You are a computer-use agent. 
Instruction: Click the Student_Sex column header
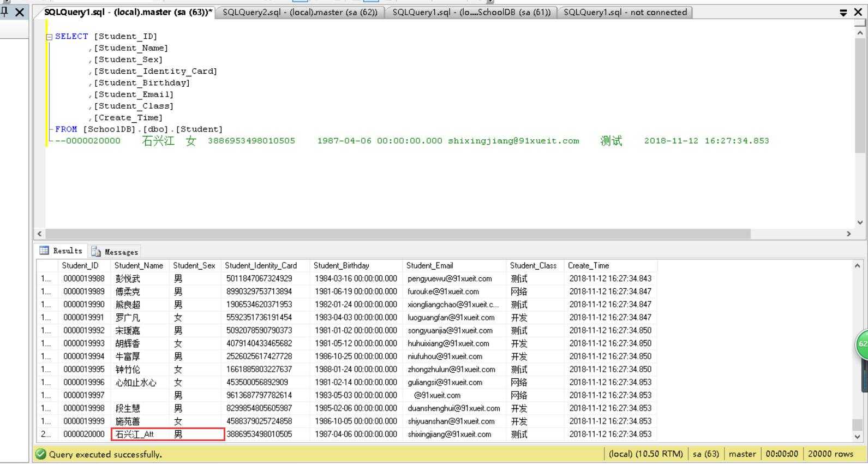[194, 266]
